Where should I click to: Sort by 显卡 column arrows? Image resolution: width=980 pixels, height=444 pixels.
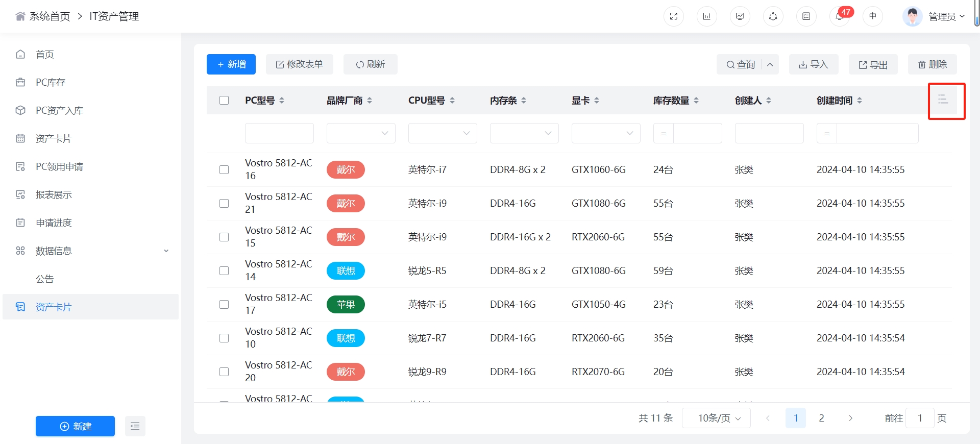tap(597, 101)
